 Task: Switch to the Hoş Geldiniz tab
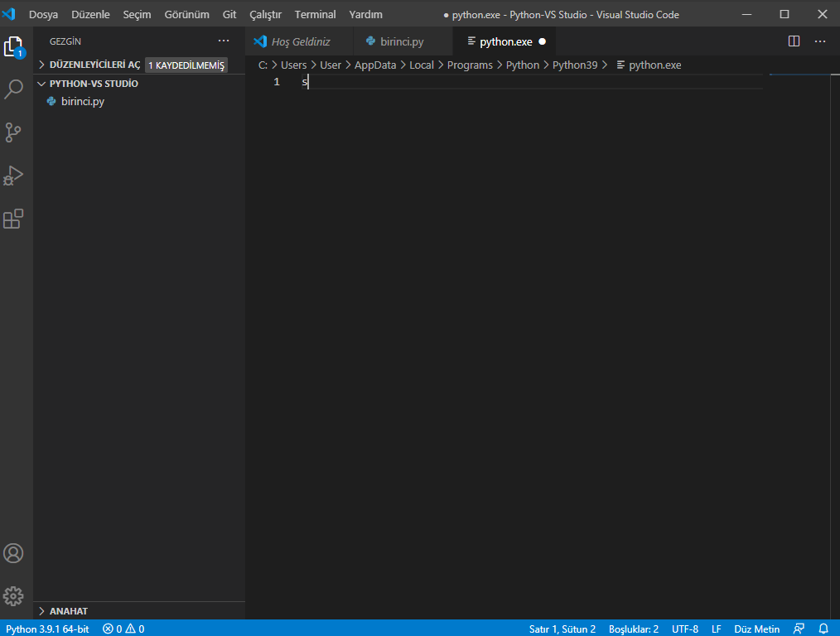(299, 41)
